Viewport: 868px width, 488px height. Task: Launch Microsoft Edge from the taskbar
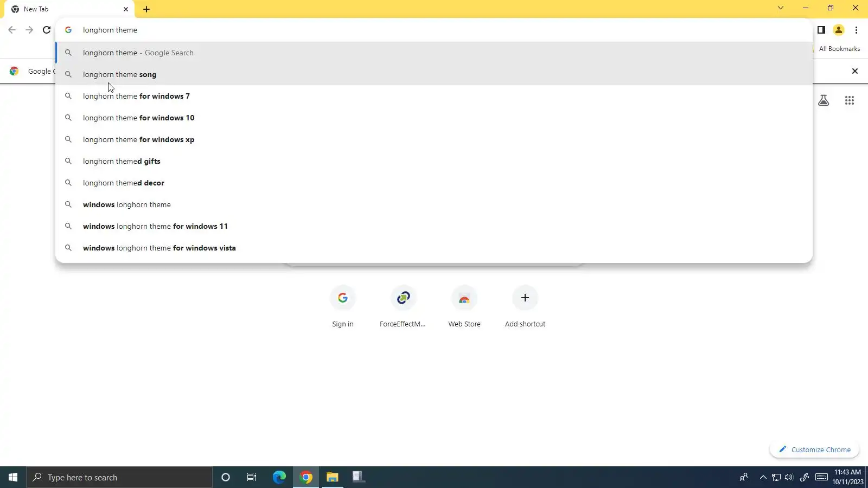[x=279, y=477]
